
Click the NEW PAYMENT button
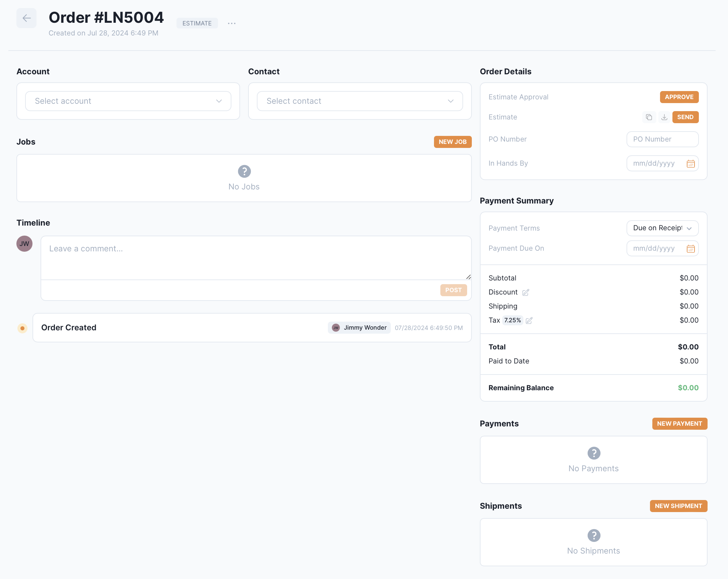[679, 423]
